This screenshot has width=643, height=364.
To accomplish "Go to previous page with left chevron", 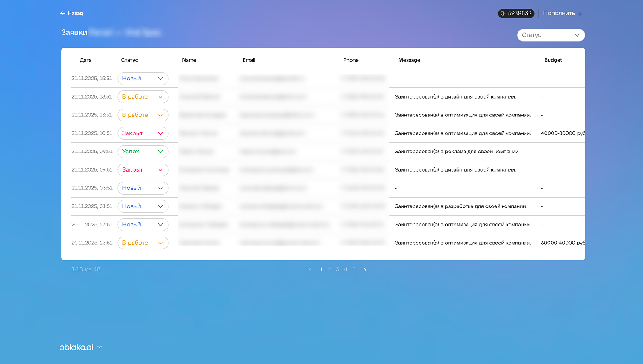I will [x=310, y=270].
